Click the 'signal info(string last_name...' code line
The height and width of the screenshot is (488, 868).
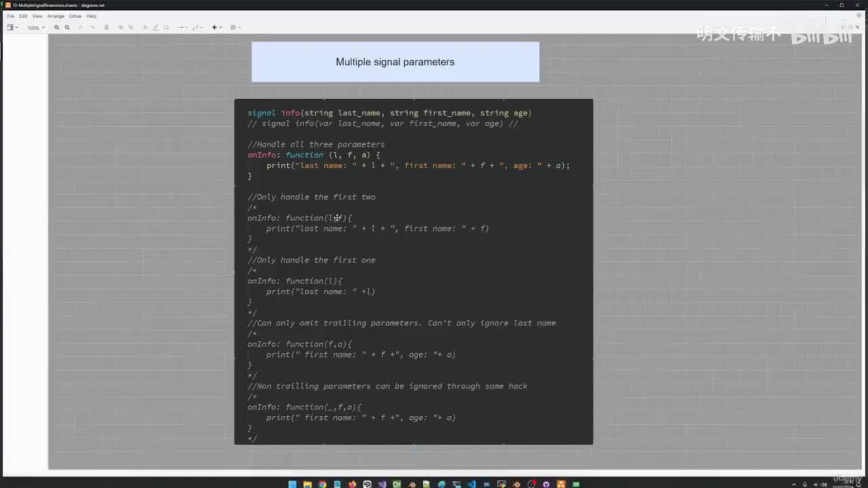click(389, 113)
